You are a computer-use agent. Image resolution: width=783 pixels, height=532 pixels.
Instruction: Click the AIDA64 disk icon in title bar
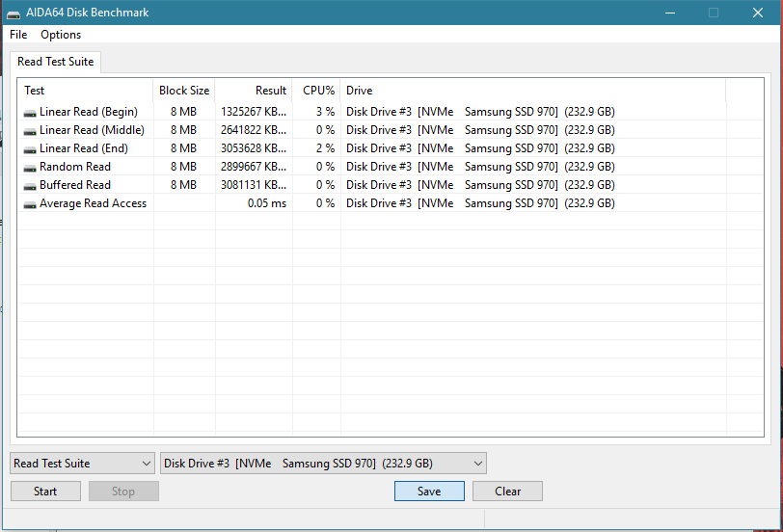(13, 13)
